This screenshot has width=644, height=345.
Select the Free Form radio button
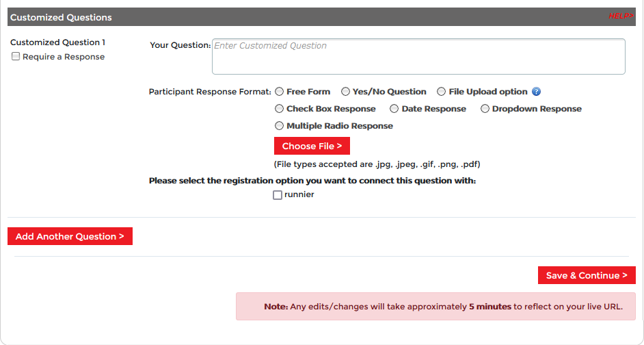279,92
